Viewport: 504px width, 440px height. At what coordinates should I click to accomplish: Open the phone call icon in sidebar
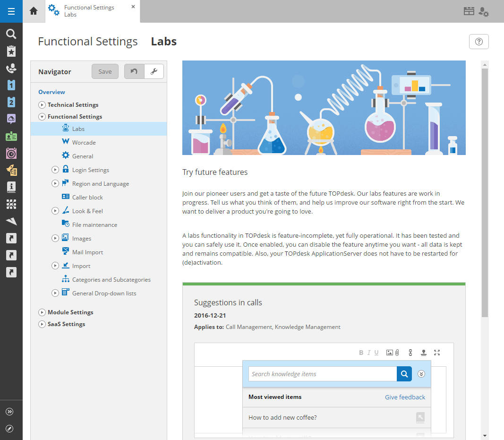click(x=11, y=69)
